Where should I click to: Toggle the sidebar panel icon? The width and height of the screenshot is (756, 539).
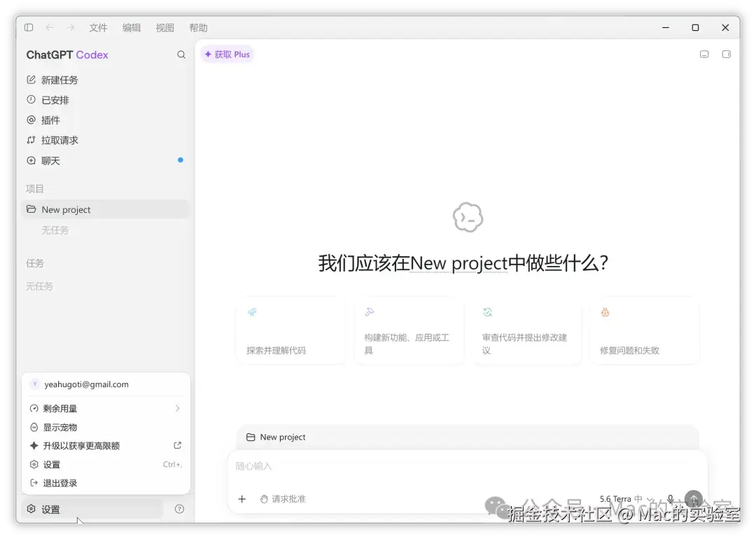(x=29, y=27)
